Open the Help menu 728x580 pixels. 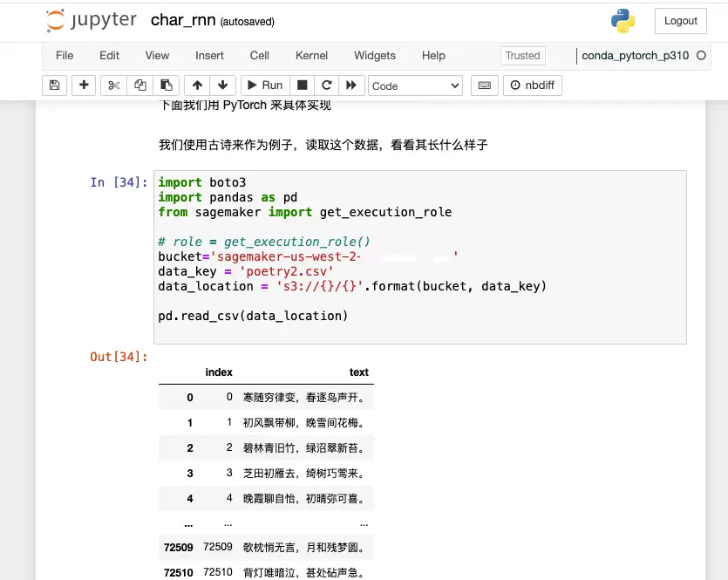tap(433, 56)
